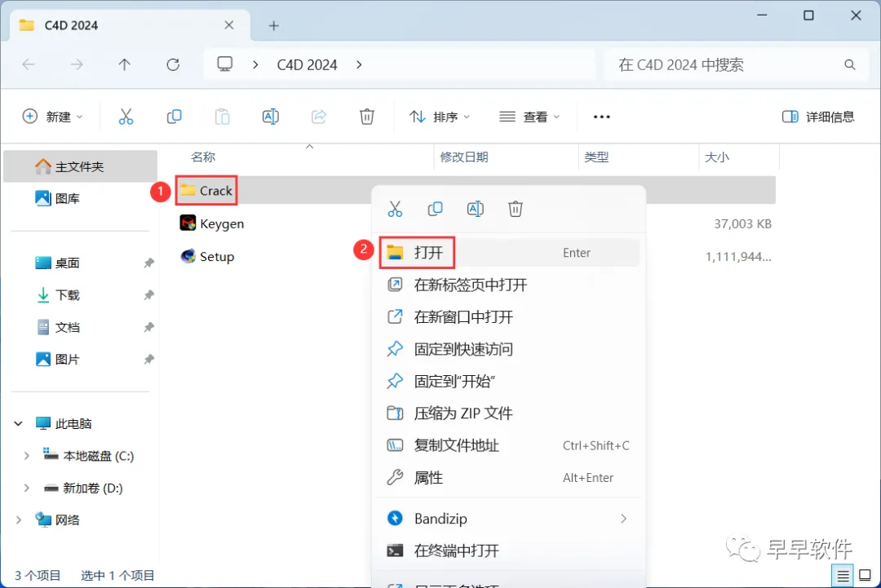Choose 固定到快速访问 from menu
The width and height of the screenshot is (881, 588).
pyautogui.click(x=509, y=349)
